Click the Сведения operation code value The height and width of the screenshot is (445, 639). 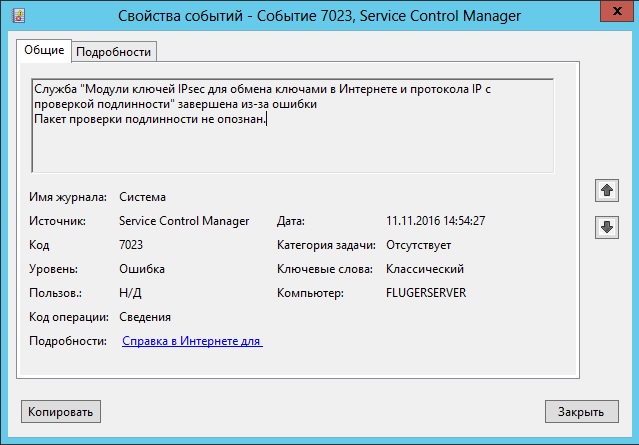coord(144,317)
